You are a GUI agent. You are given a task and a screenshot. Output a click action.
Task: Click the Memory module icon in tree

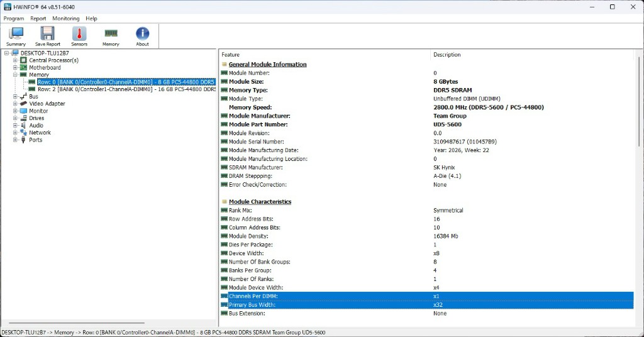coord(23,75)
